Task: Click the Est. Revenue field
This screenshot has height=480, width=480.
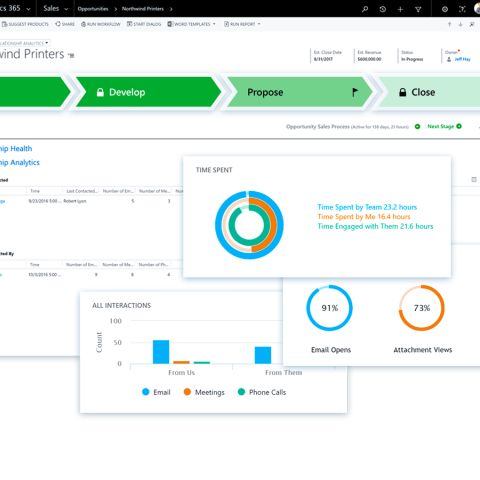Action: pos(369,56)
